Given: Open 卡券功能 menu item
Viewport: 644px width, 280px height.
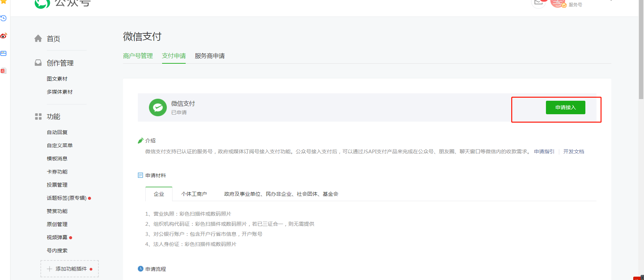Looking at the screenshot, I should (57, 172).
